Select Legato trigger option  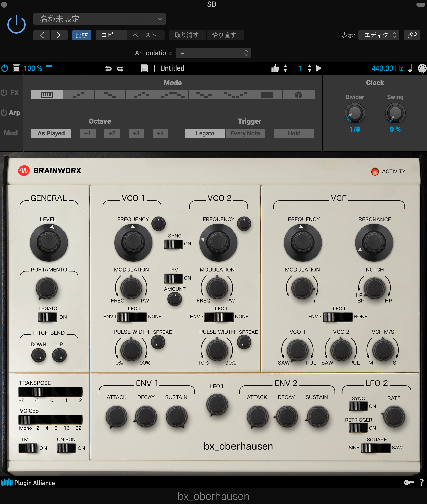coord(205,133)
